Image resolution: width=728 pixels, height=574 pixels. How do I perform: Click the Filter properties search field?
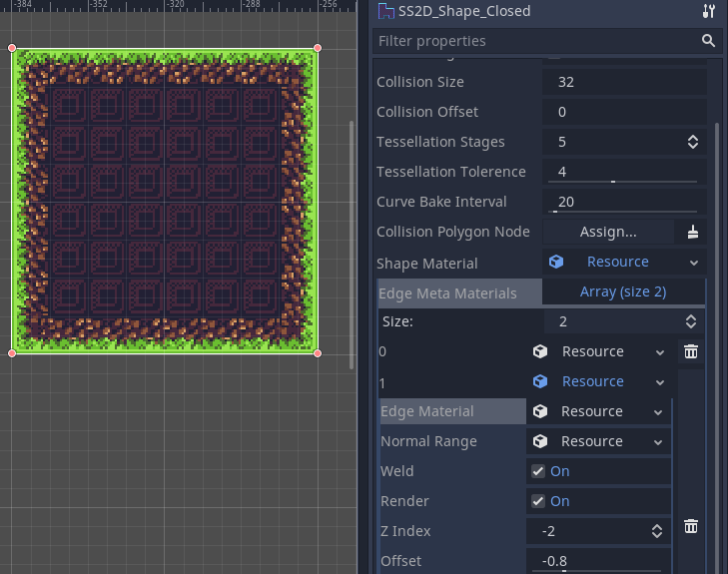[534, 41]
